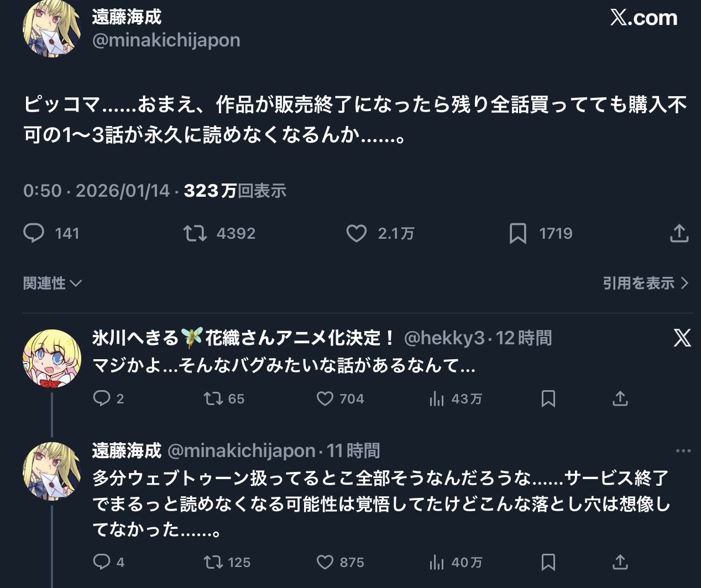Viewport: 701px width, 588px height.
Task: Open the more options menu on 遠藤海成's reply
Action: [x=683, y=451]
